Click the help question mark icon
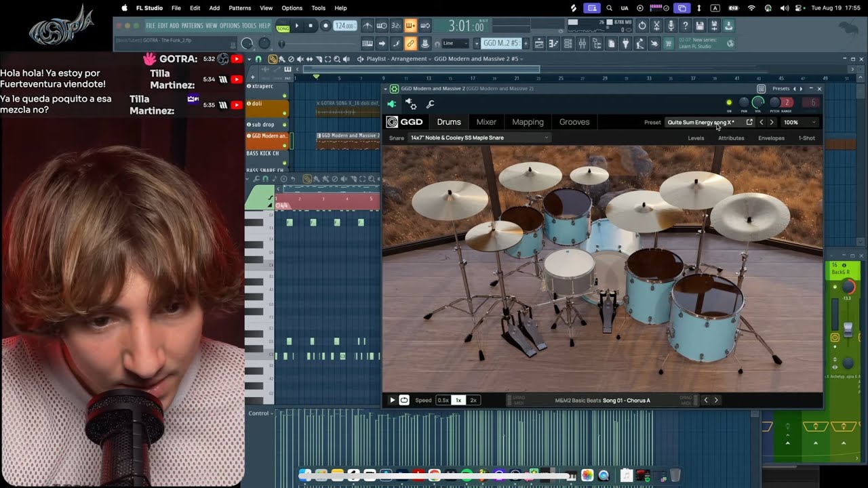Screen dimensions: 868x488 point(686,26)
